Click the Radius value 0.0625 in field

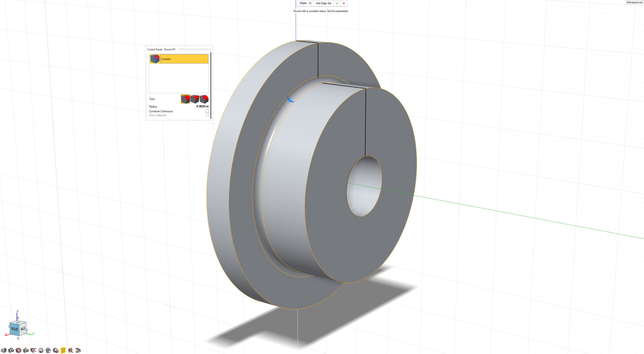pos(202,106)
